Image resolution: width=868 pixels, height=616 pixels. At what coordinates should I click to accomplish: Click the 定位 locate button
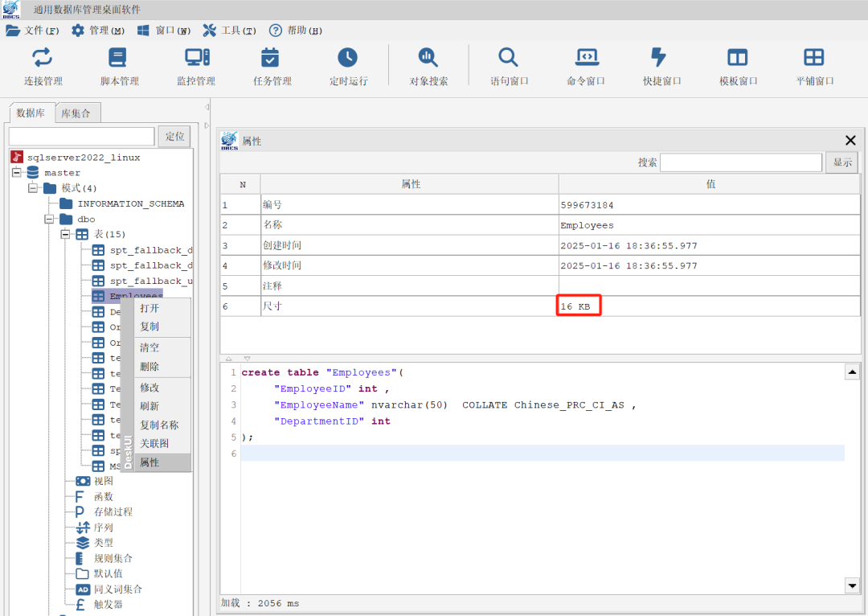(174, 137)
